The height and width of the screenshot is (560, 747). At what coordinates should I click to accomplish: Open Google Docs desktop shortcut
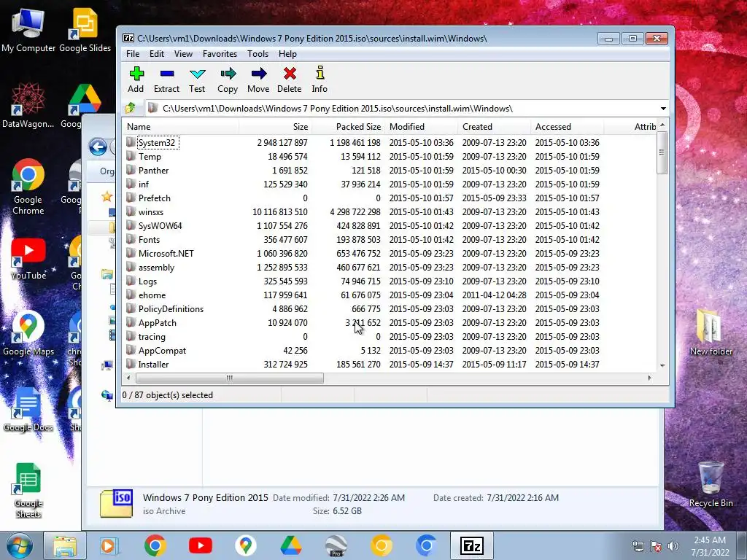(28, 409)
